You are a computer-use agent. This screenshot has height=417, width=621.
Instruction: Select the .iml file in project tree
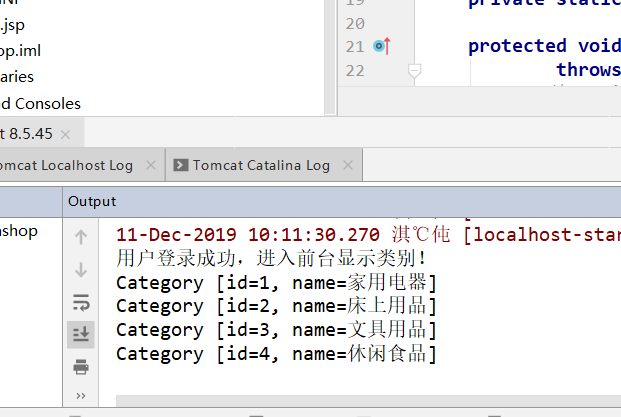21,51
